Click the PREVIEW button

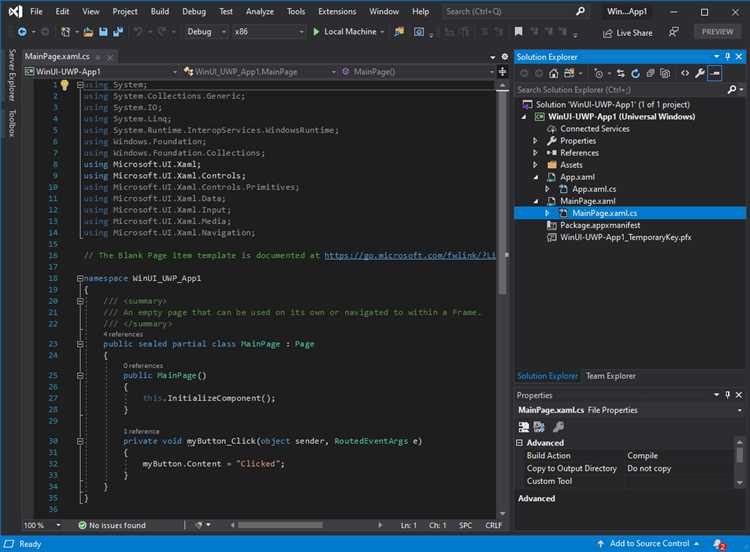[717, 32]
